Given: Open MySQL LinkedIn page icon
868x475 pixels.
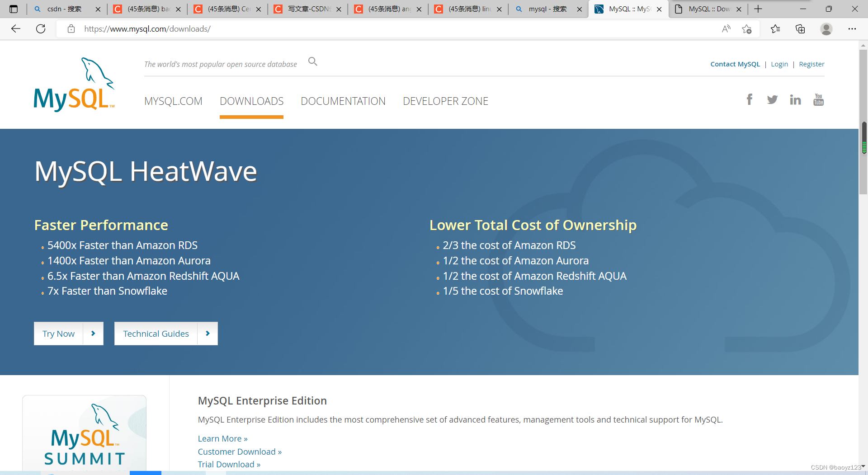Looking at the screenshot, I should coord(795,100).
